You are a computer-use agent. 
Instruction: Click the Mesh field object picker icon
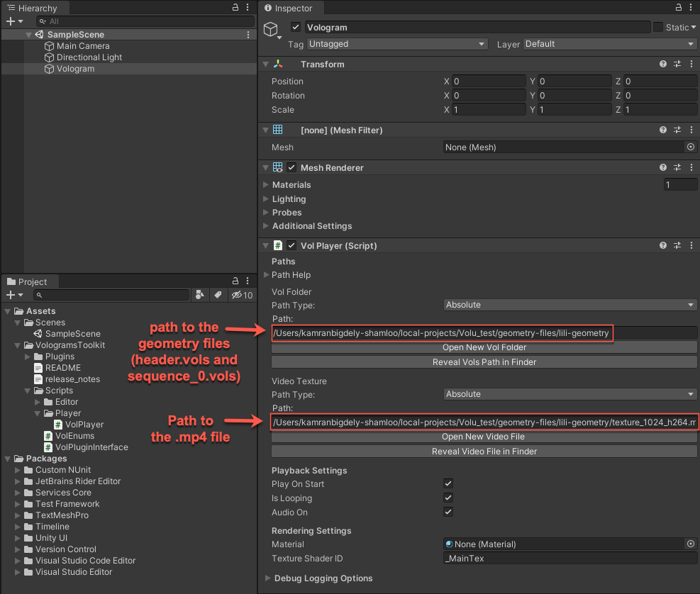[x=690, y=147]
